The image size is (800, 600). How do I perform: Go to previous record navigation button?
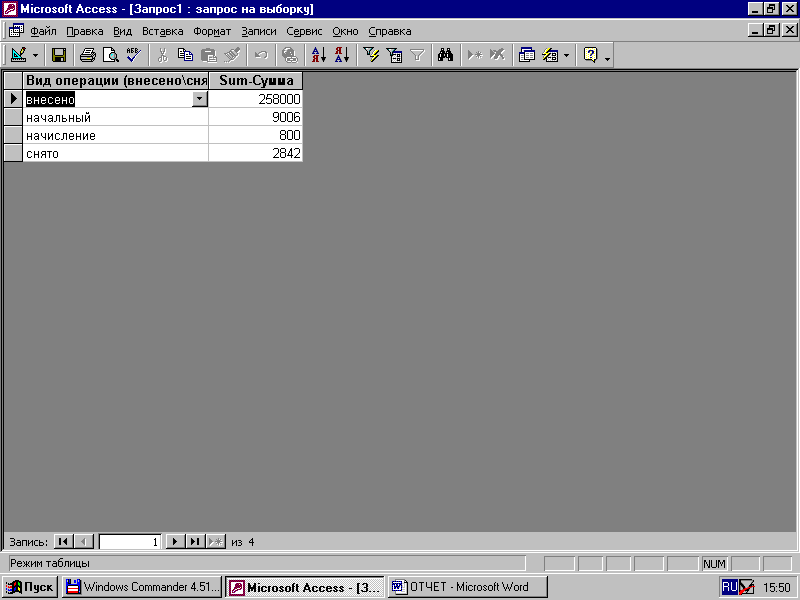pyautogui.click(x=84, y=541)
